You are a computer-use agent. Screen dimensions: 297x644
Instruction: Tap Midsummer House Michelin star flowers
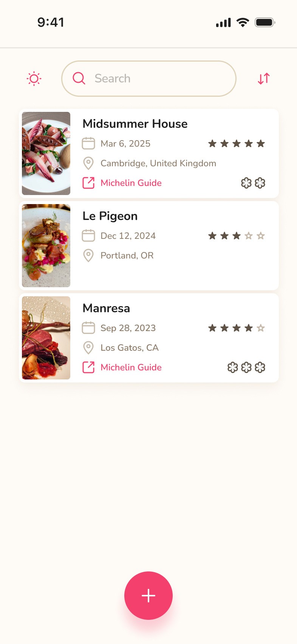click(x=253, y=183)
